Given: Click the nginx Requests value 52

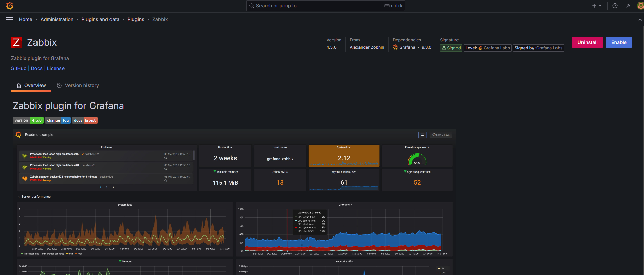Looking at the screenshot, I should (417, 183).
